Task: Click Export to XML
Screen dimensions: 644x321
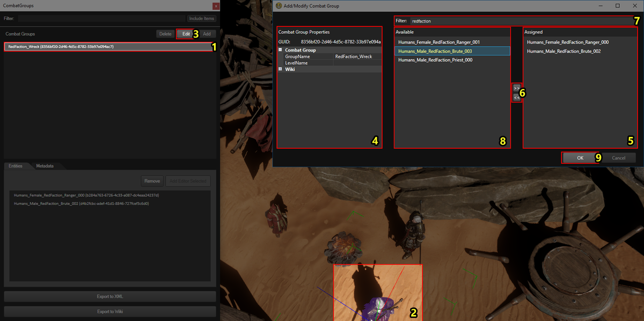Action: pyautogui.click(x=109, y=296)
